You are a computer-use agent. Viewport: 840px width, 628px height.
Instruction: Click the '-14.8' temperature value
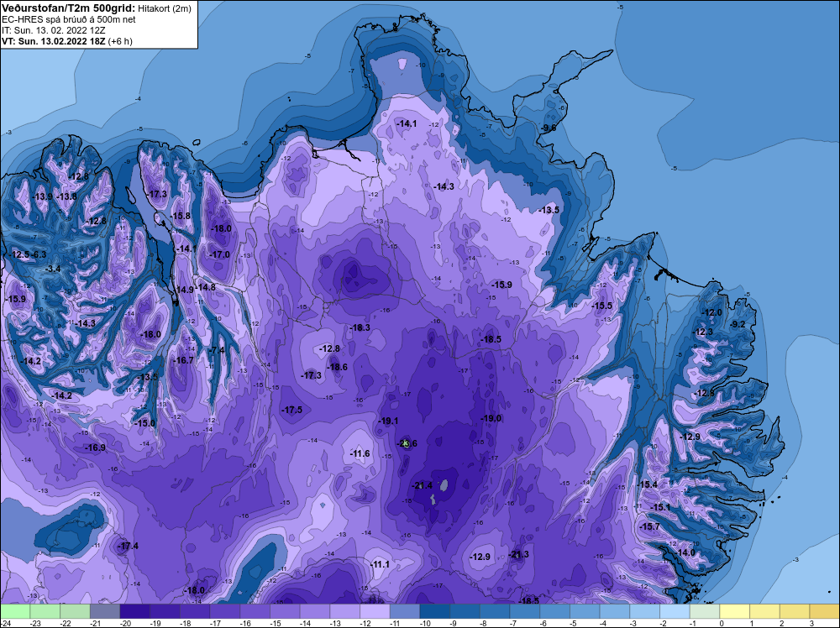pos(206,287)
